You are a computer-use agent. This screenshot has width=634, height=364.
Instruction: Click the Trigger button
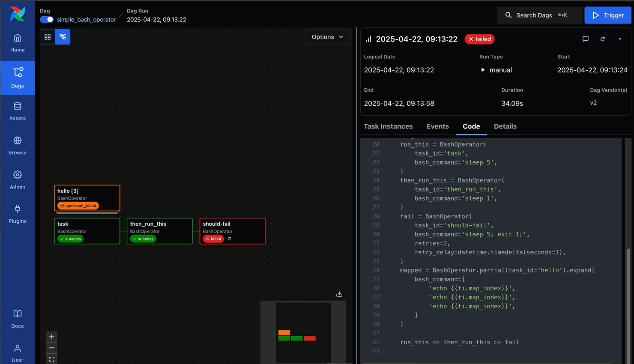[x=607, y=15]
